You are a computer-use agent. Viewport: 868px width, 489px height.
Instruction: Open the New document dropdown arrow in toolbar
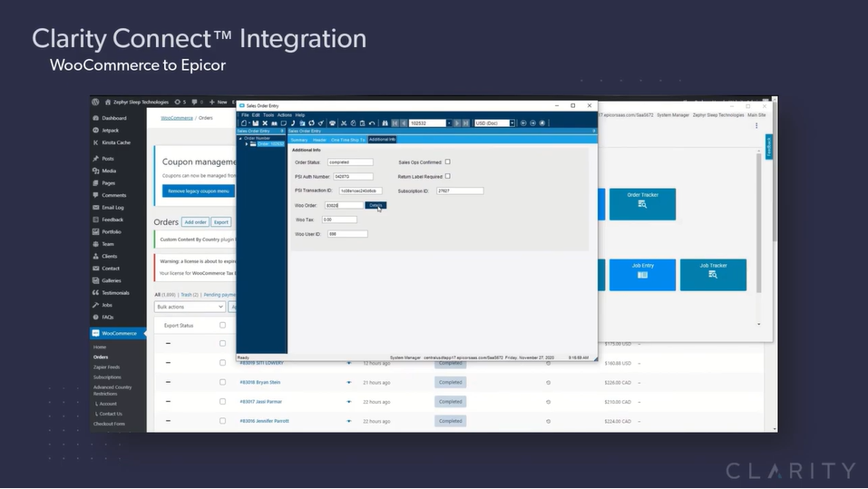coord(249,123)
